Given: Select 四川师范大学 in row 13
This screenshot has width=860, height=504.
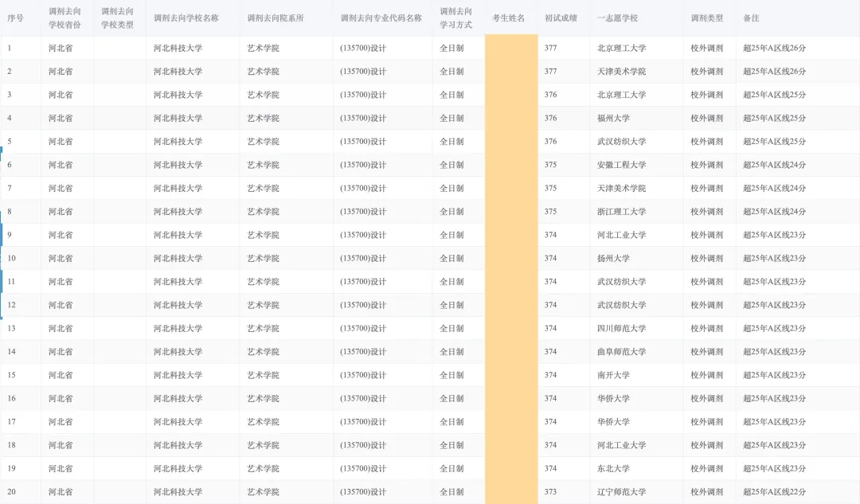Looking at the screenshot, I should [x=621, y=329].
